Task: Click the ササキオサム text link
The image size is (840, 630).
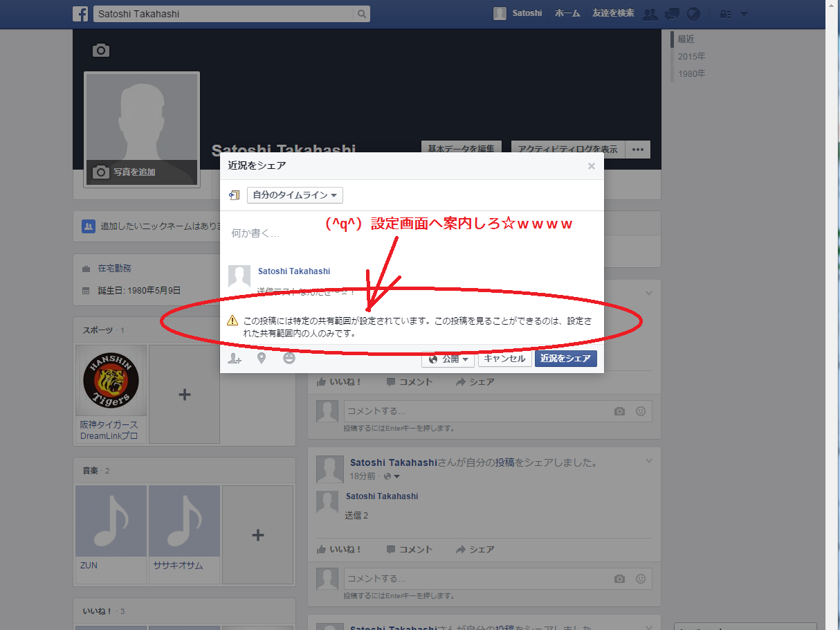Action: [x=179, y=566]
